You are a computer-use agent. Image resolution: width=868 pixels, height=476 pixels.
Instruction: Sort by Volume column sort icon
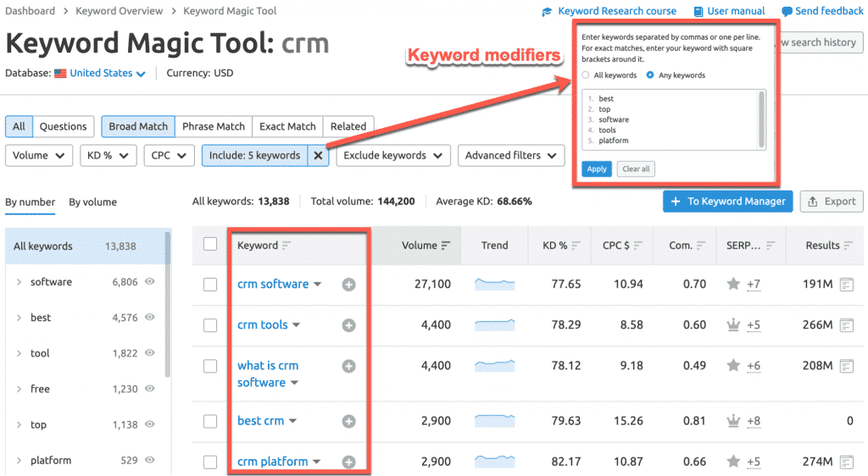[x=446, y=246]
